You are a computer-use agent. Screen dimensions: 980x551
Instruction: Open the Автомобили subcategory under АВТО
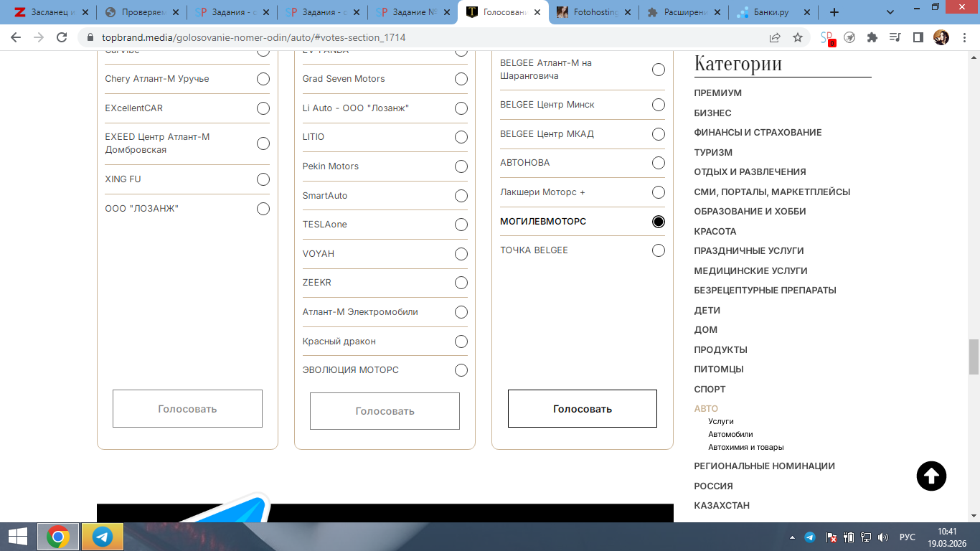(730, 434)
